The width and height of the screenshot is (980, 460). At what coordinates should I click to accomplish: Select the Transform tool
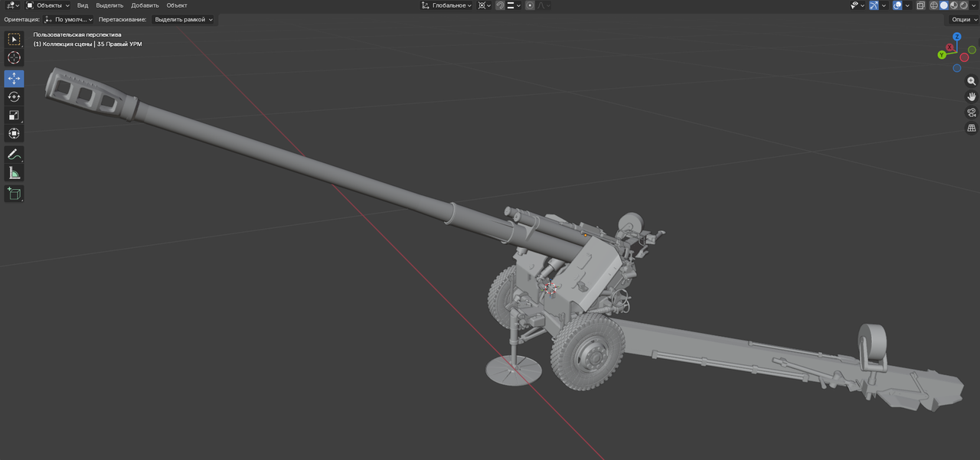pos(14,133)
